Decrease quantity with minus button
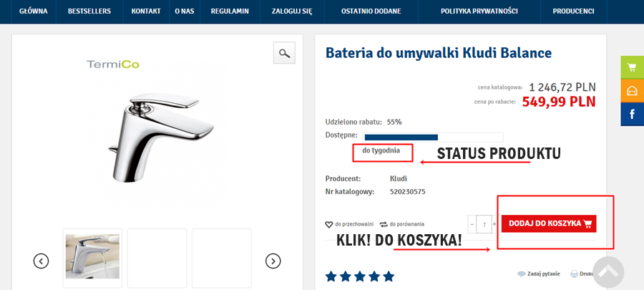Screen dimensions: 644x290 472,224
